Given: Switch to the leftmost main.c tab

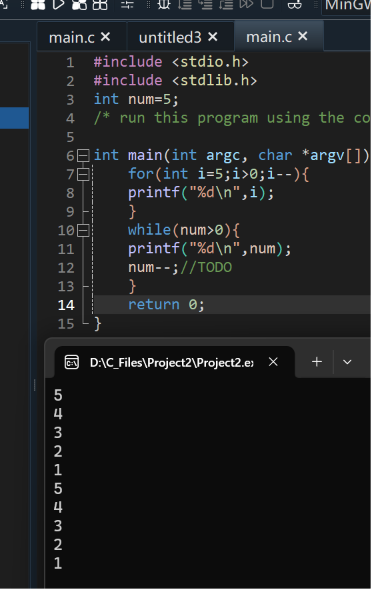Looking at the screenshot, I should 72,38.
